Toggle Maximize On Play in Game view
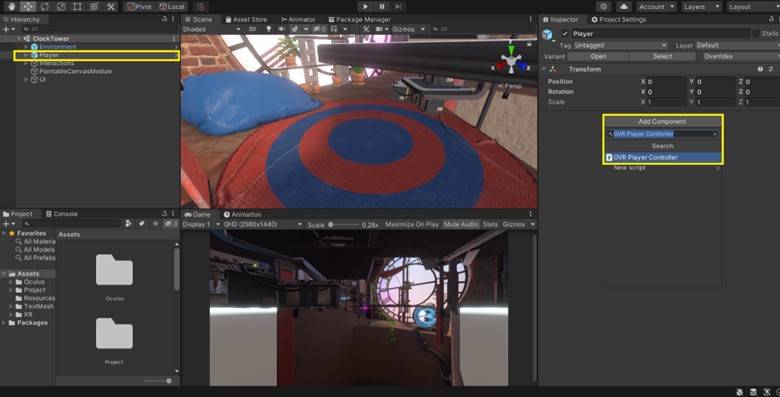 click(412, 224)
